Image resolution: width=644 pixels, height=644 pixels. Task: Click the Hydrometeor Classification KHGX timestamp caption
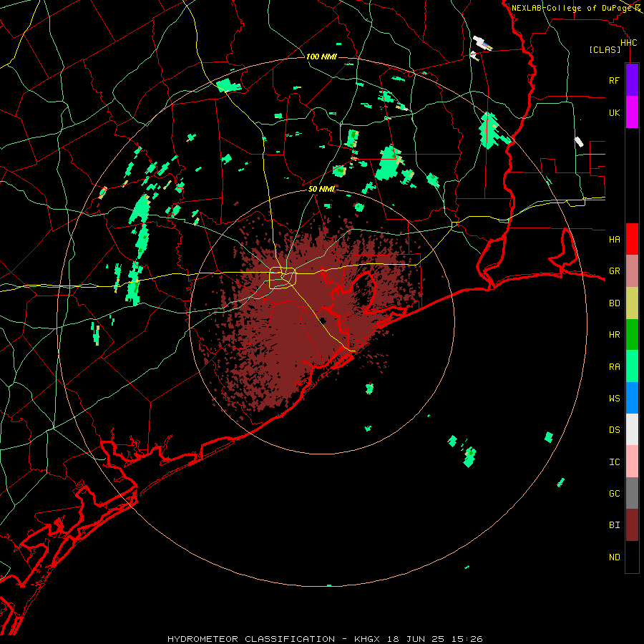325,639
